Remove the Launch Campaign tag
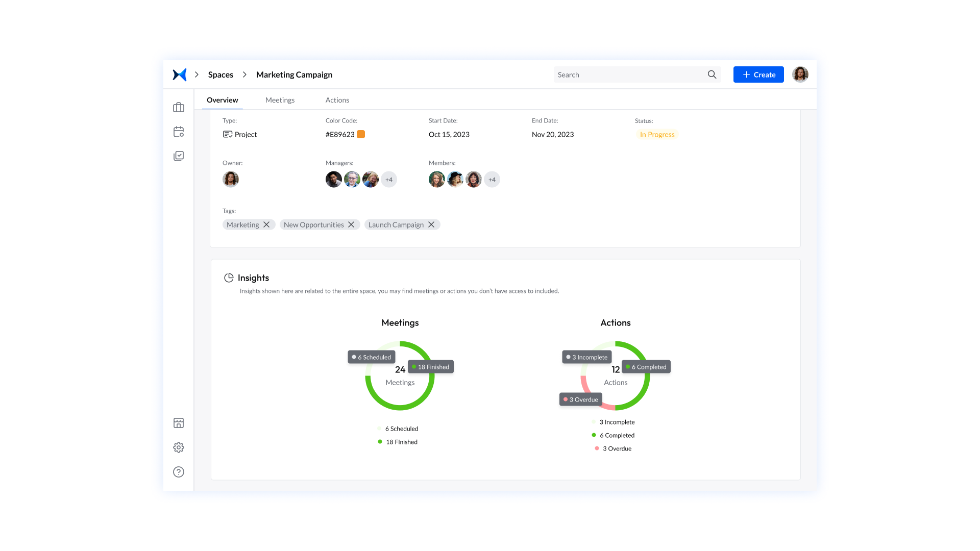Screen dimensions: 980x551 point(431,224)
